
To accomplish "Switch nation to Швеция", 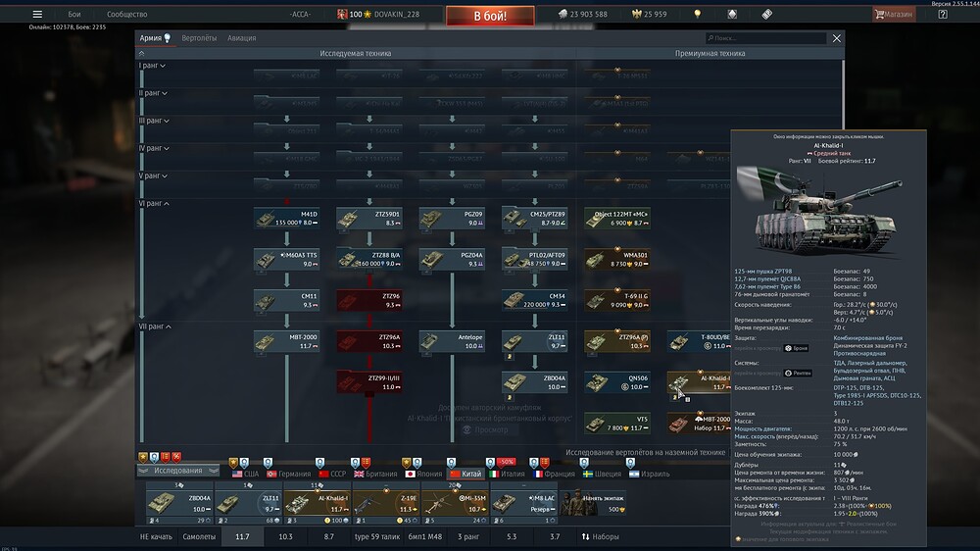I will (x=603, y=475).
